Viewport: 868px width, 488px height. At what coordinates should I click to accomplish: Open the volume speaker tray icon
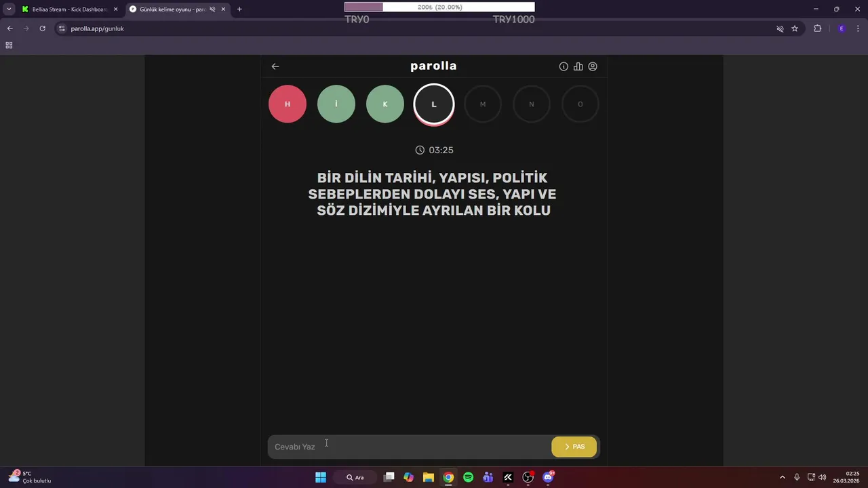click(823, 477)
